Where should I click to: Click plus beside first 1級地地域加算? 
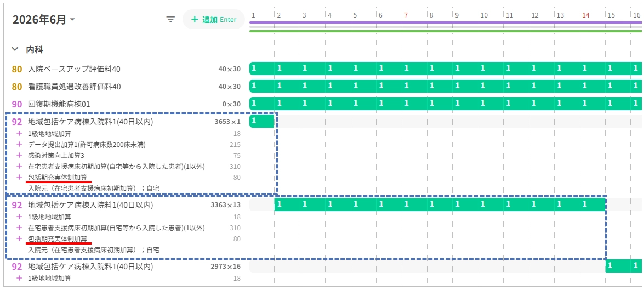[x=19, y=134]
